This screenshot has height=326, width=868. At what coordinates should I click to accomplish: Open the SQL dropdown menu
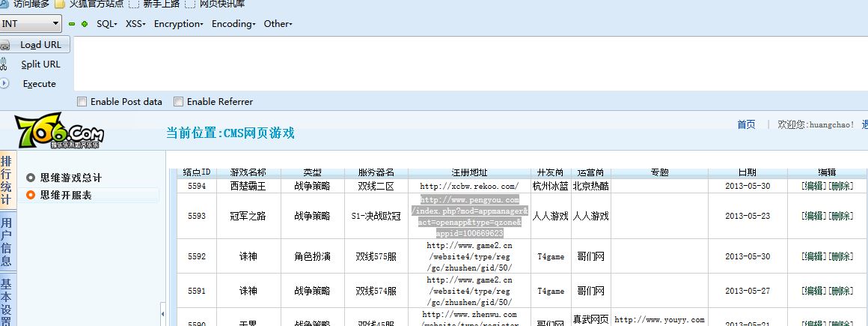pyautogui.click(x=107, y=24)
